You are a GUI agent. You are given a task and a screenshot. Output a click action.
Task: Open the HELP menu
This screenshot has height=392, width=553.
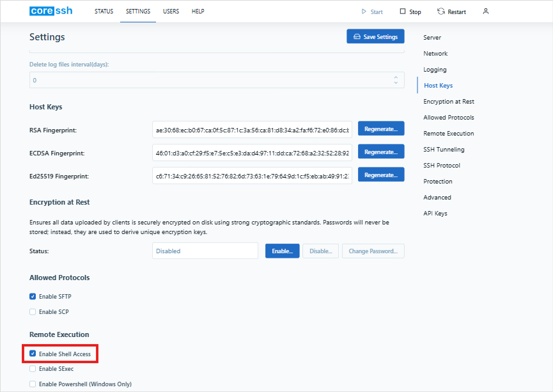[198, 11]
